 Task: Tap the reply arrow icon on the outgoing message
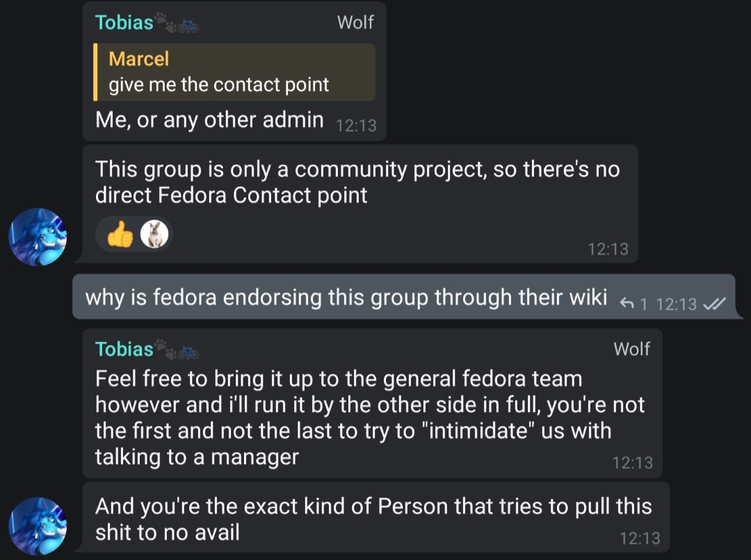click(627, 303)
